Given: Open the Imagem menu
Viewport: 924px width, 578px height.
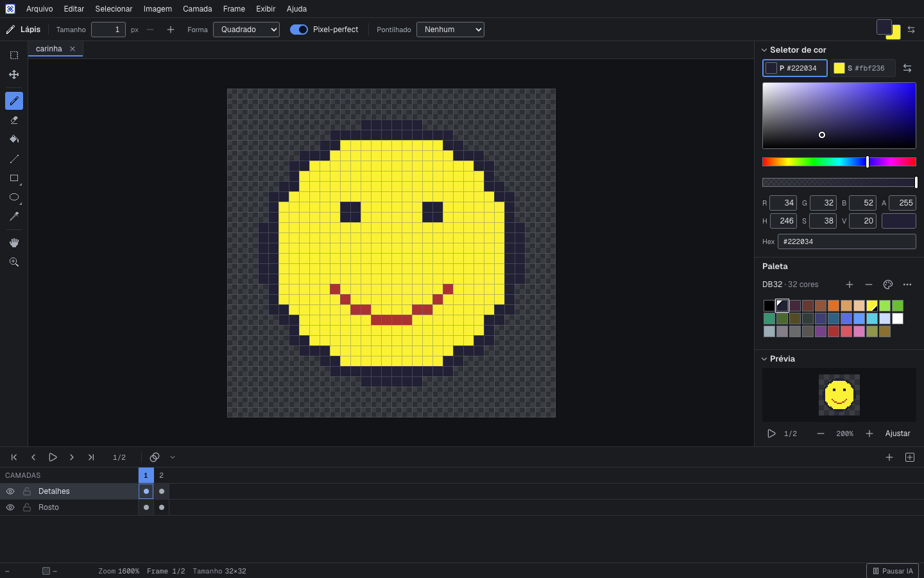Looking at the screenshot, I should [158, 9].
